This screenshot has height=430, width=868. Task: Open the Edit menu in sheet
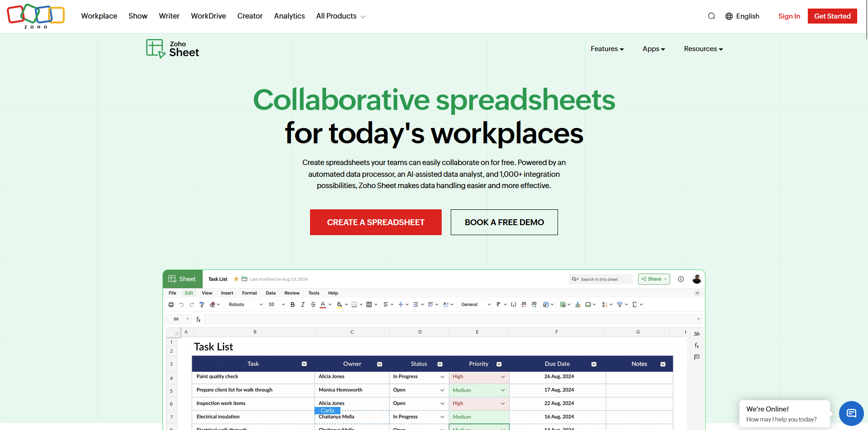pyautogui.click(x=189, y=293)
